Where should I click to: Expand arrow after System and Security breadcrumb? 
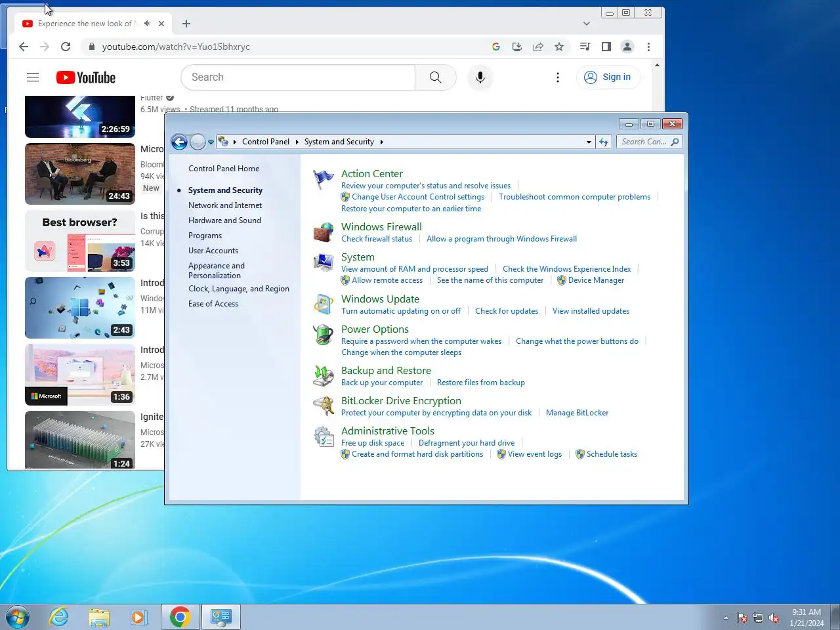[381, 142]
